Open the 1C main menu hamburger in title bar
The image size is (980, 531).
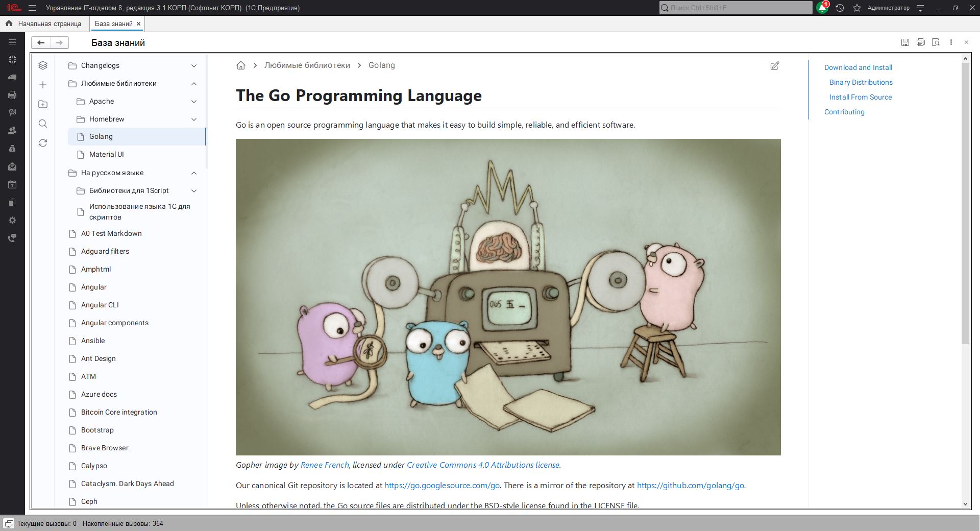coord(32,8)
